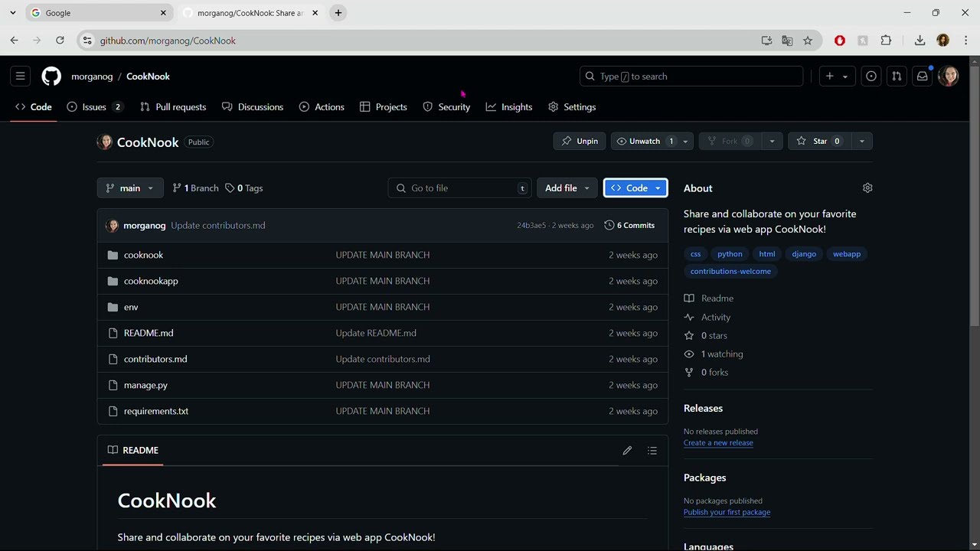Click the html topic tag
This screenshot has width=980, height=551.
pos(767,254)
